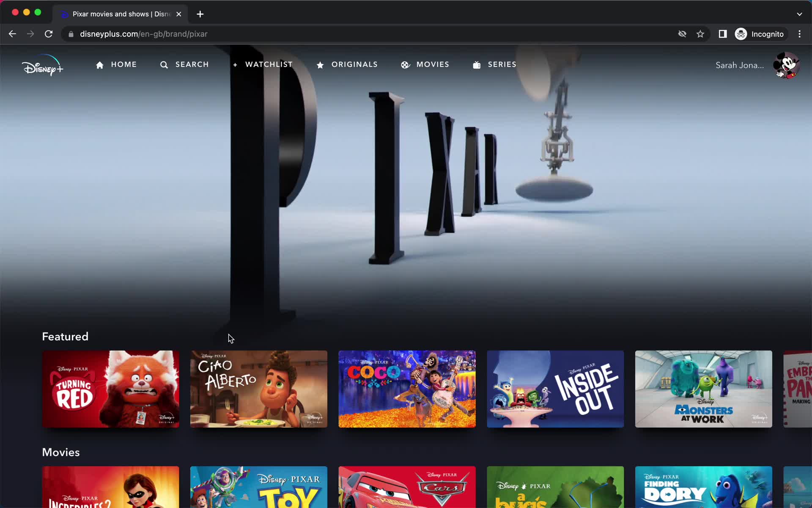Click the tracking protection eye icon
This screenshot has width=812, height=508.
pos(682,34)
